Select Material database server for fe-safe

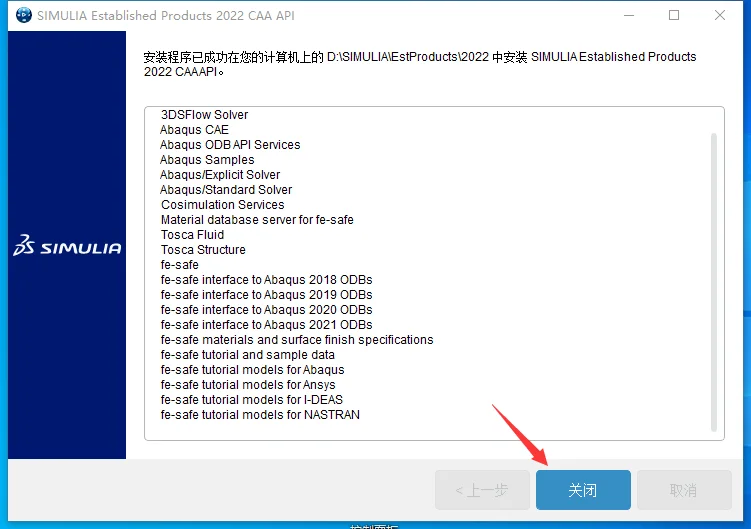(257, 220)
